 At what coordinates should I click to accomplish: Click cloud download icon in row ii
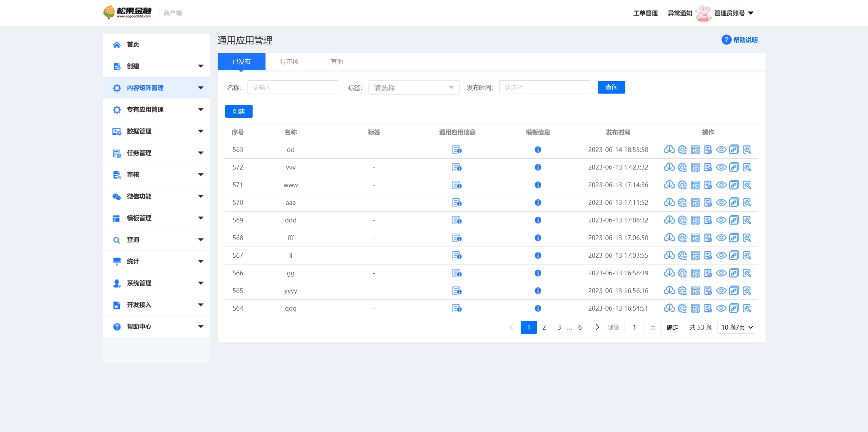point(669,255)
